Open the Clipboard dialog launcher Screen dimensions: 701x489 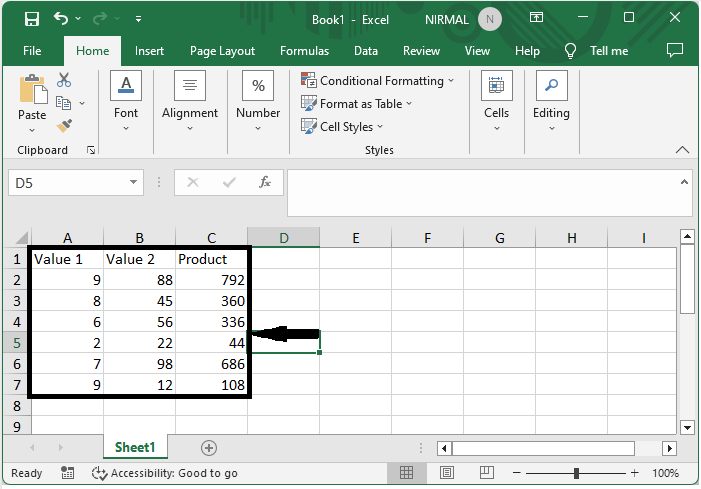[x=91, y=150]
